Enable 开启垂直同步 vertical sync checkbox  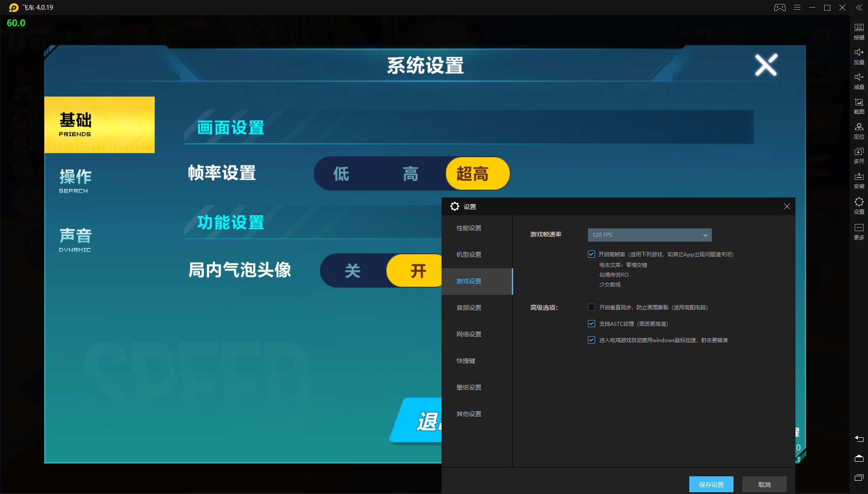coord(591,307)
